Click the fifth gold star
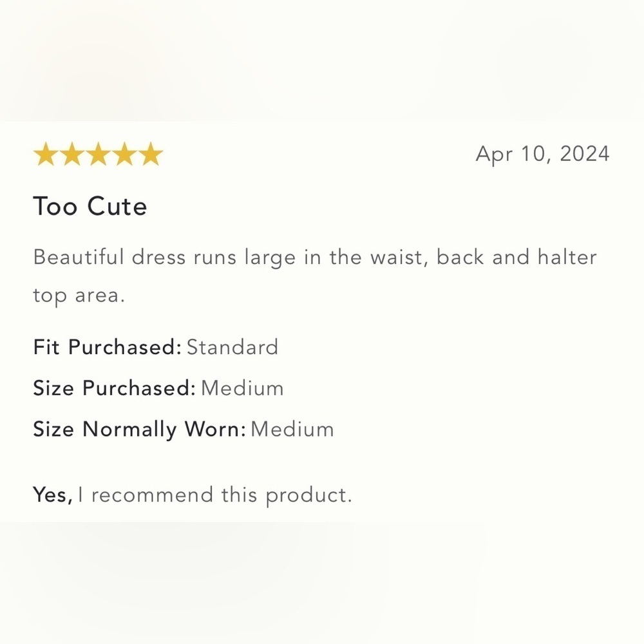The height and width of the screenshot is (644, 644). tap(151, 154)
